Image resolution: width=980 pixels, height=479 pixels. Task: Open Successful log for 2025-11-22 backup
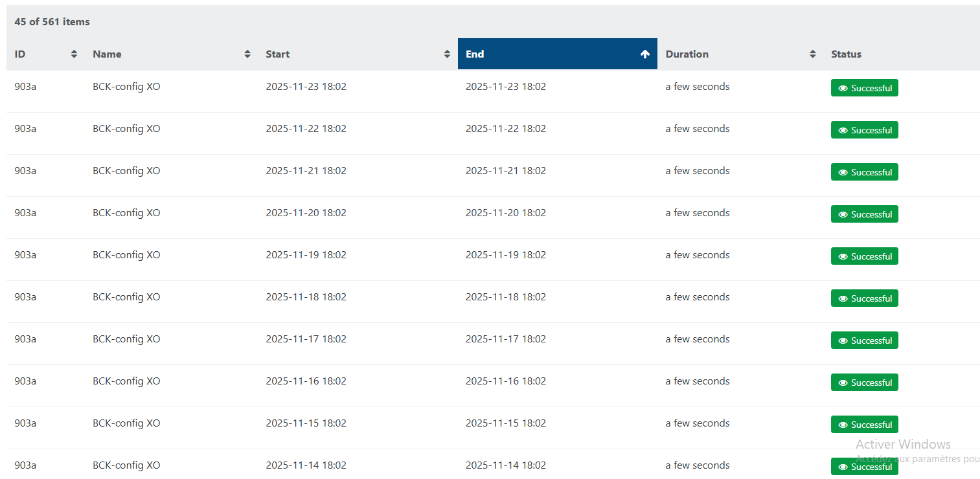pyautogui.click(x=864, y=130)
